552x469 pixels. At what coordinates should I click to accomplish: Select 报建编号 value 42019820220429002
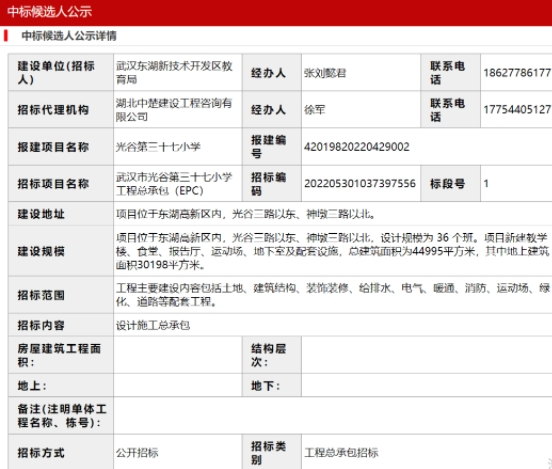(x=357, y=147)
